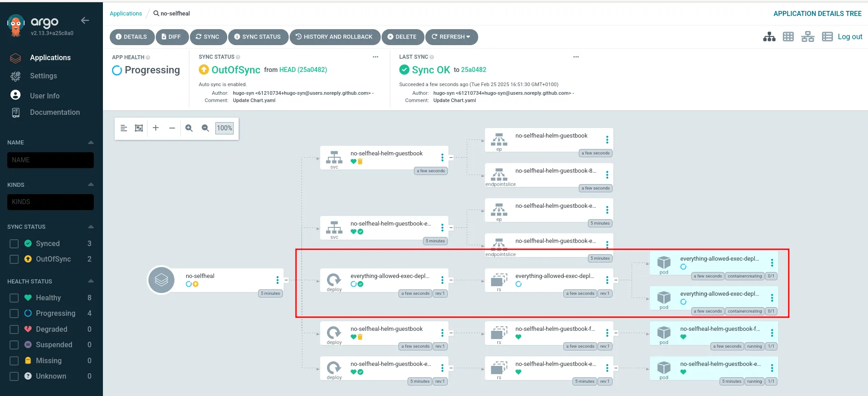Enable the Synced sync status filter
Image resolution: width=868 pixels, height=396 pixels.
click(x=14, y=244)
